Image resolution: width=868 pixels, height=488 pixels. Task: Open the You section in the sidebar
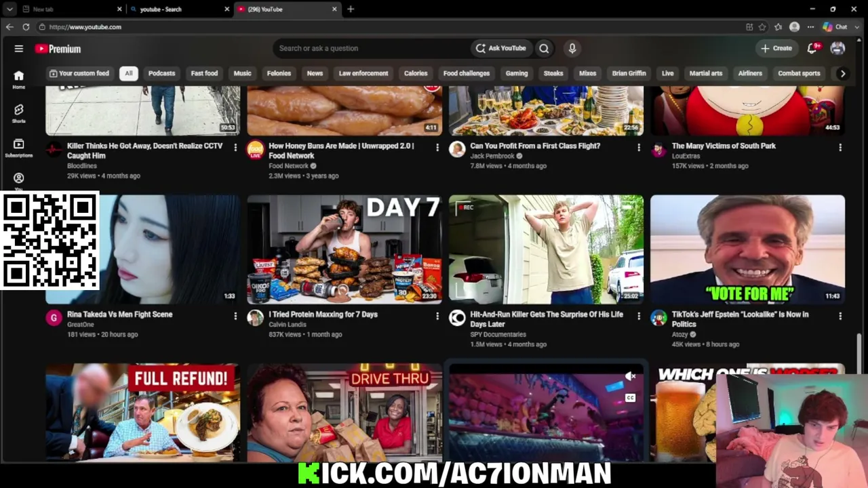click(18, 180)
